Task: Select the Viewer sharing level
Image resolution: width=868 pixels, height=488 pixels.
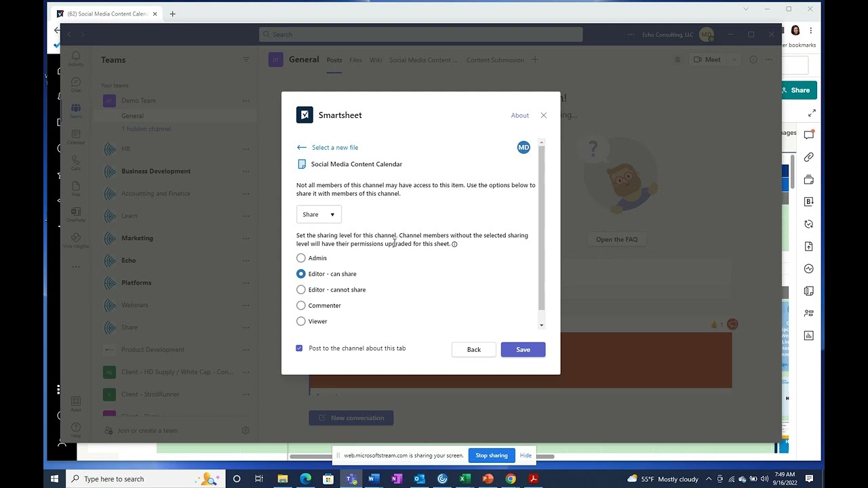Action: click(x=301, y=321)
